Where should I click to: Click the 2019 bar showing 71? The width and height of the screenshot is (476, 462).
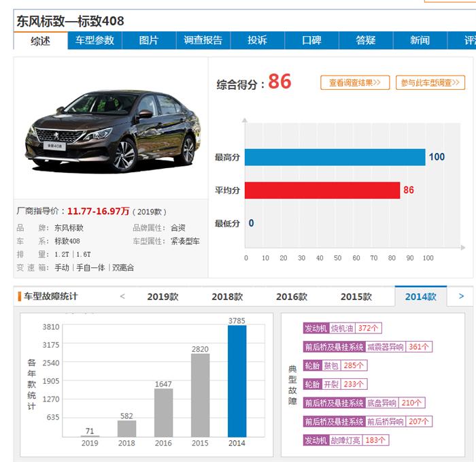tap(90, 436)
